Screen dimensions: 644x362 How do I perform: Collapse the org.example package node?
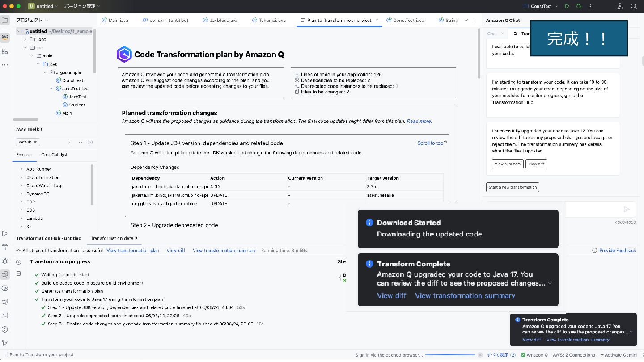[x=45, y=72]
